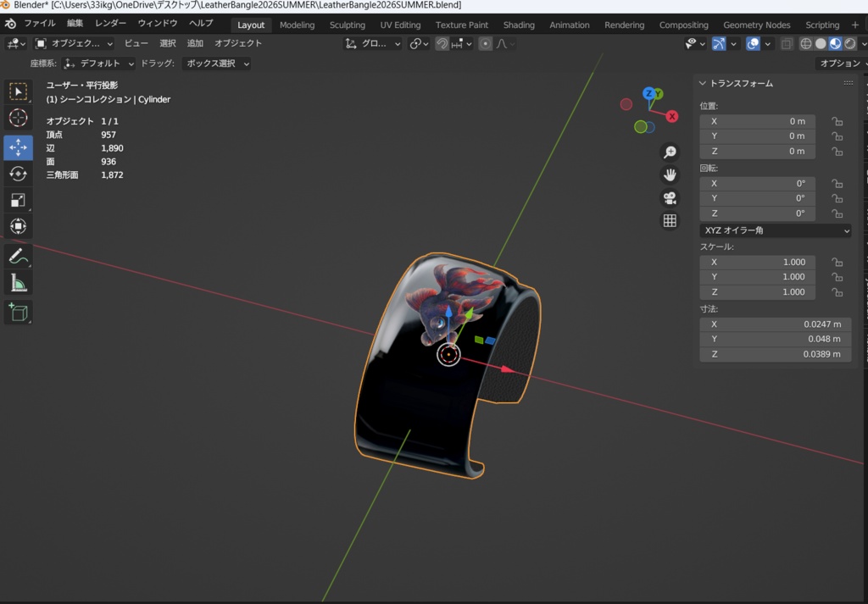The height and width of the screenshot is (604, 868).
Task: Open the レンダー menu
Action: (110, 24)
